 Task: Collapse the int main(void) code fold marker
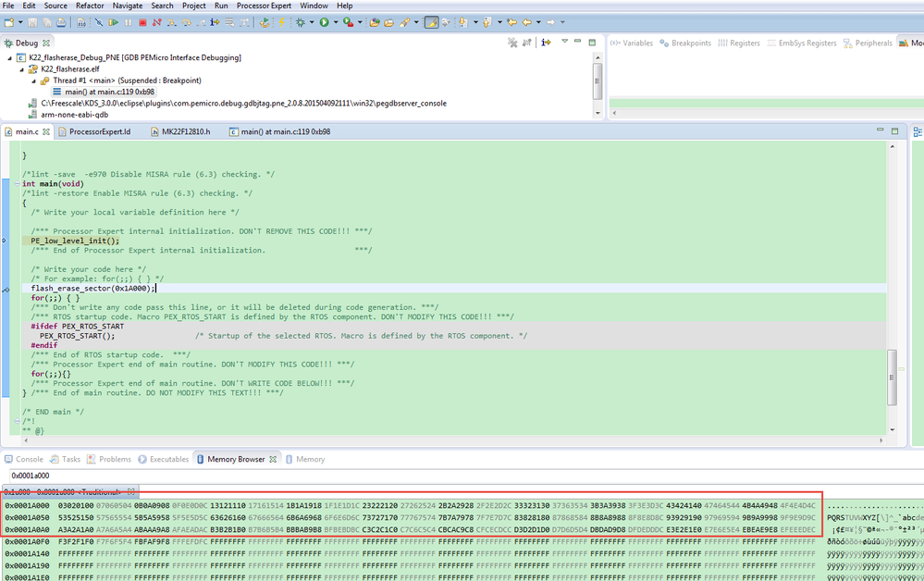(17, 184)
